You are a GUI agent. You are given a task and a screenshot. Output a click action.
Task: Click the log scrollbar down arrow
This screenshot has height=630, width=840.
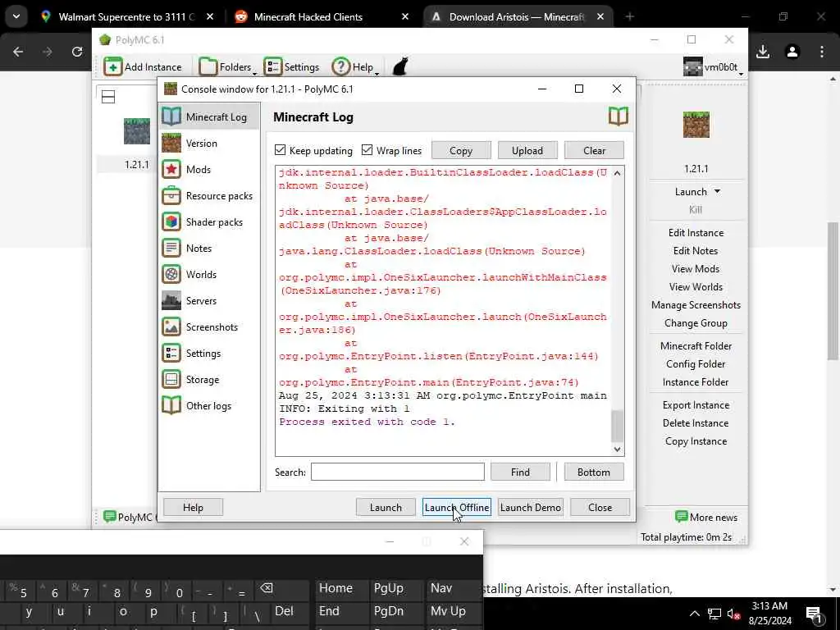(617, 450)
